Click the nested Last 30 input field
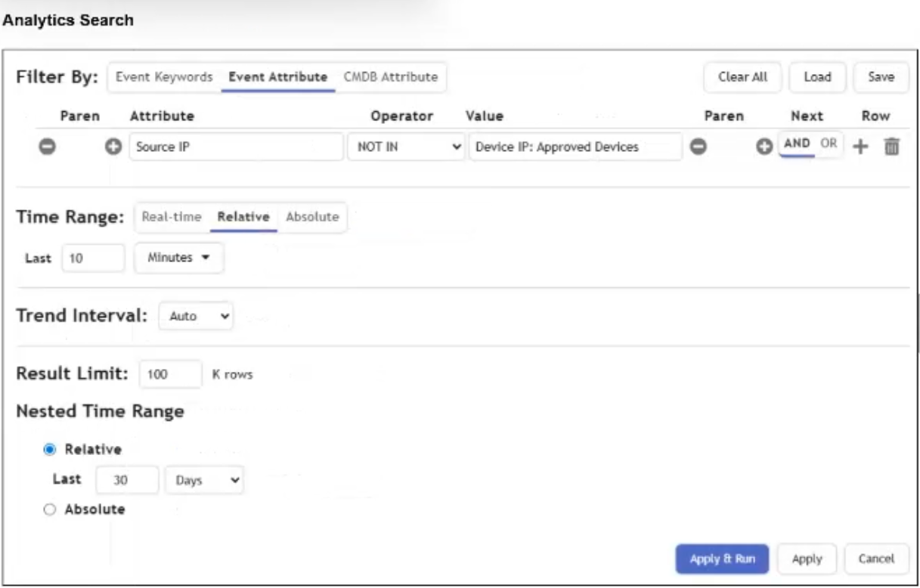 (128, 480)
